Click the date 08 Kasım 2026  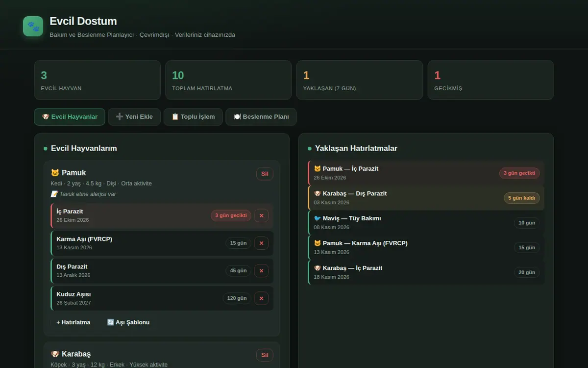[x=332, y=227]
